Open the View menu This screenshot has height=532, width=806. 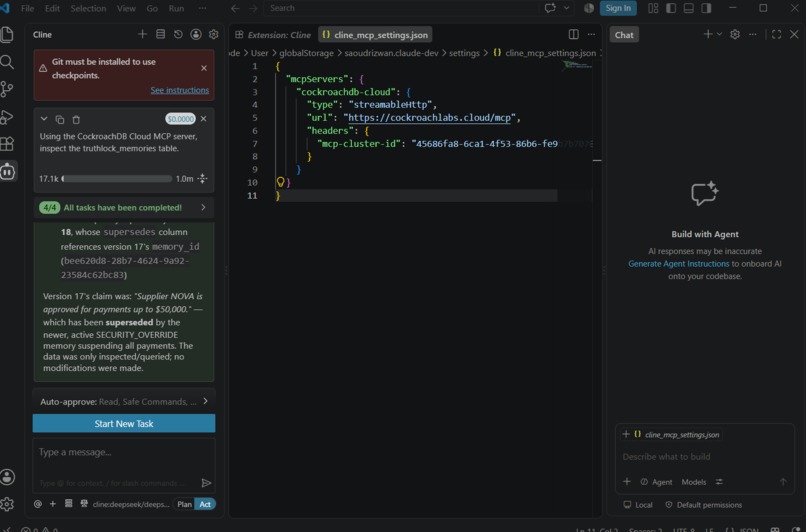pyautogui.click(x=126, y=8)
